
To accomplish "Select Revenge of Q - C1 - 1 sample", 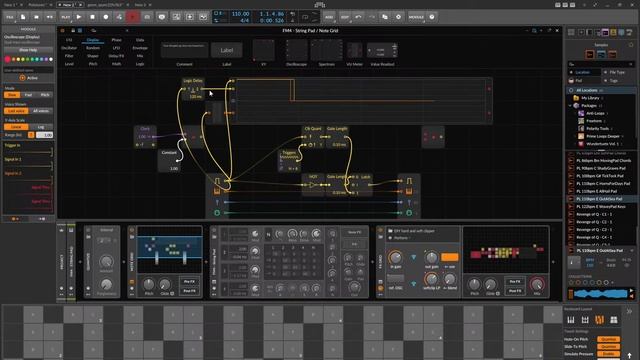I will [x=594, y=214].
